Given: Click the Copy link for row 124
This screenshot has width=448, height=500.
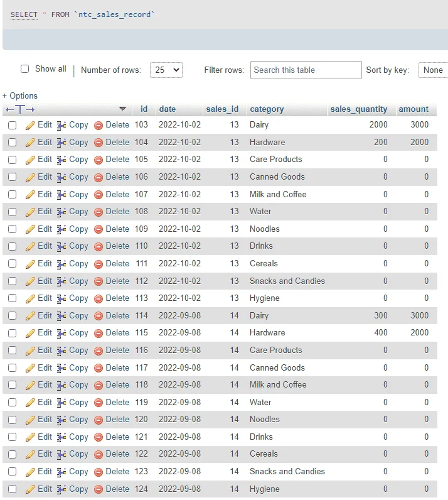Looking at the screenshot, I should pos(78,489).
